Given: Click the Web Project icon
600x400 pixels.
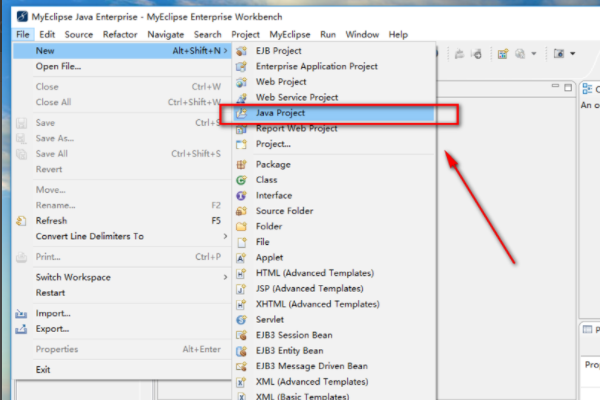Looking at the screenshot, I should pos(241,82).
